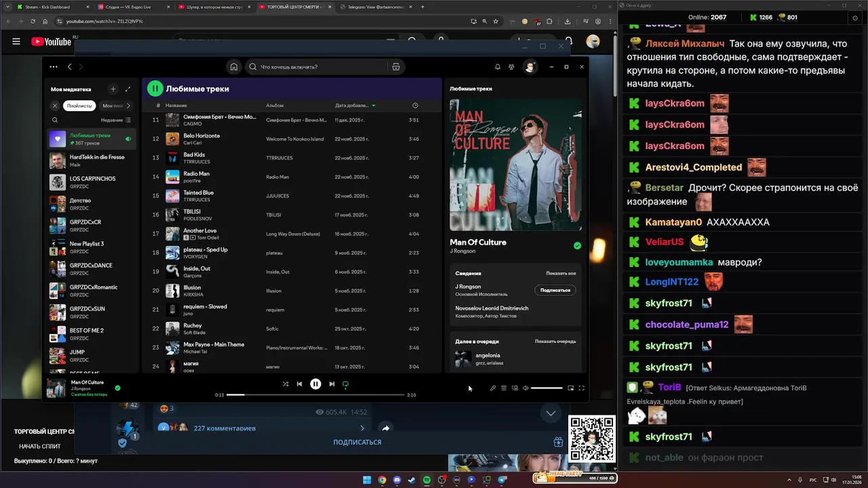Toggle liked checkmark in right info panel
868x488 pixels.
pyautogui.click(x=577, y=245)
